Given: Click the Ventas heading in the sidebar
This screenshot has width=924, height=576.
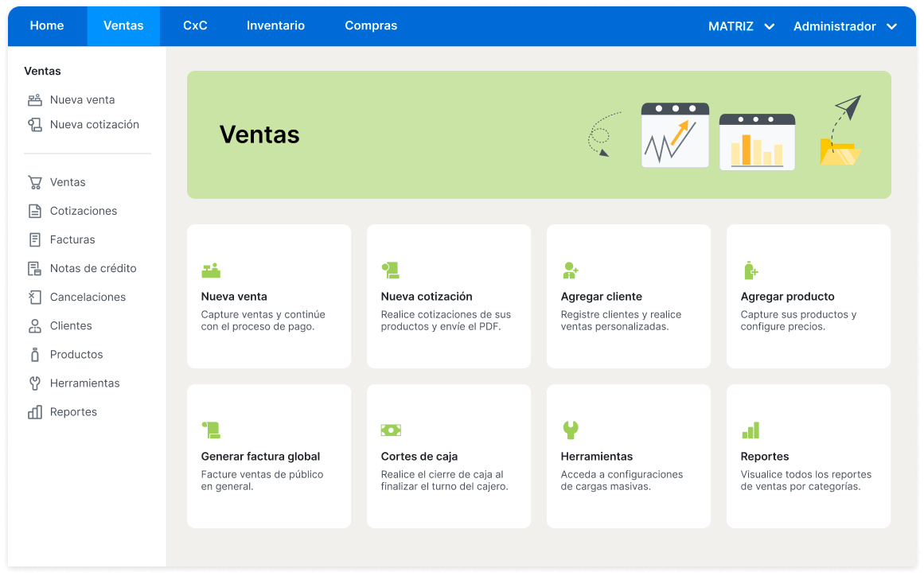Looking at the screenshot, I should coord(42,72).
